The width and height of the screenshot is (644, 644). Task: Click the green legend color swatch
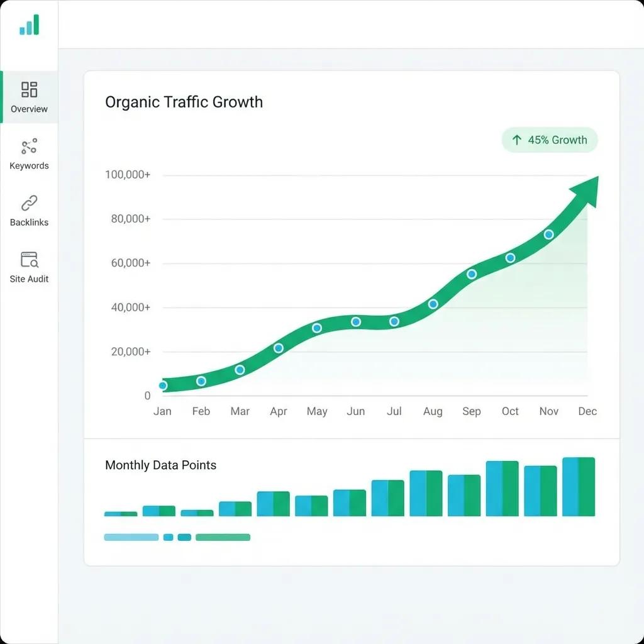[224, 537]
